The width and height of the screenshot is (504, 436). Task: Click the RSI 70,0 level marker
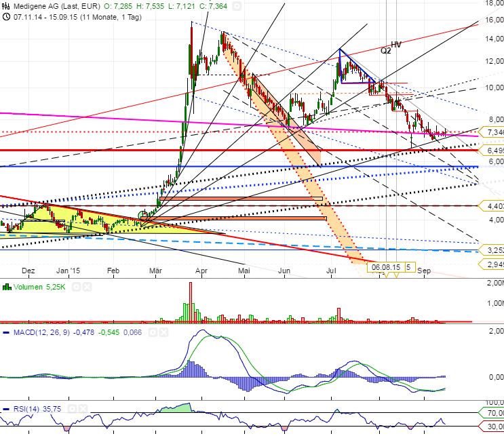tap(492, 412)
